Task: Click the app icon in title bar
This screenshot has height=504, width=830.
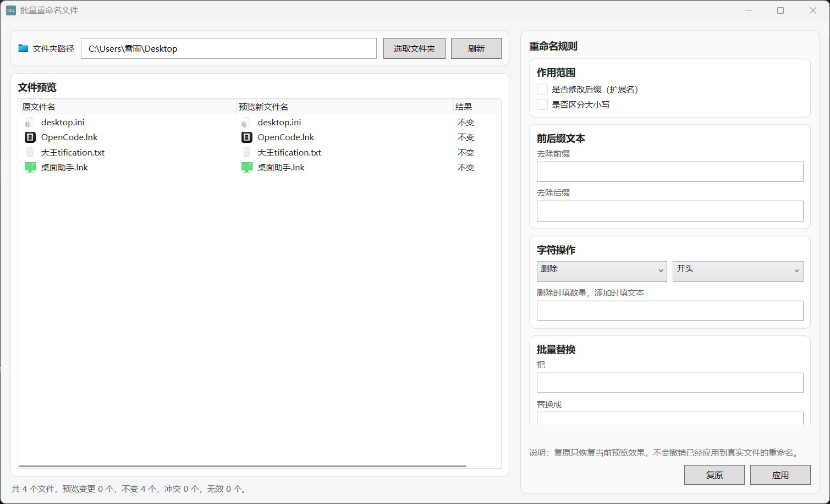Action: [11, 10]
